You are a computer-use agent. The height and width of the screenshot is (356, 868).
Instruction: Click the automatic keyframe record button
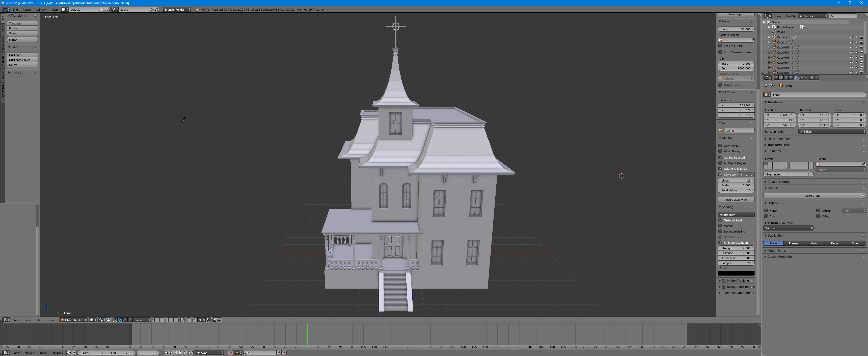tap(230, 353)
